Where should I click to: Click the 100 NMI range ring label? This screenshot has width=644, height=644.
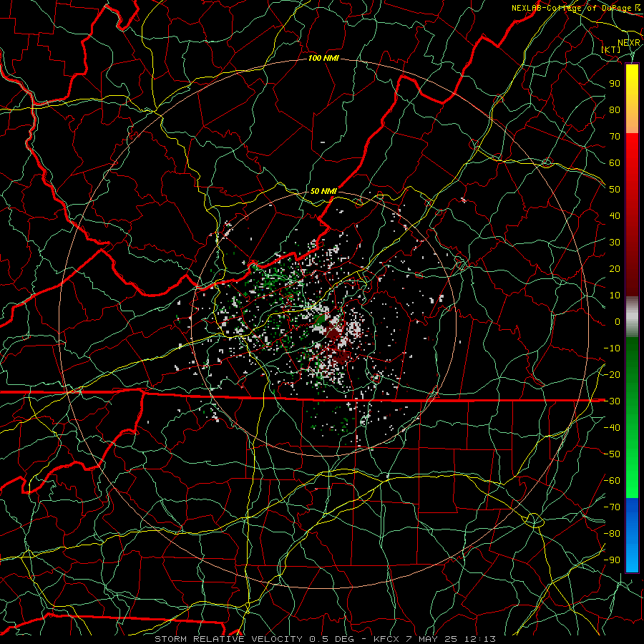click(x=323, y=59)
